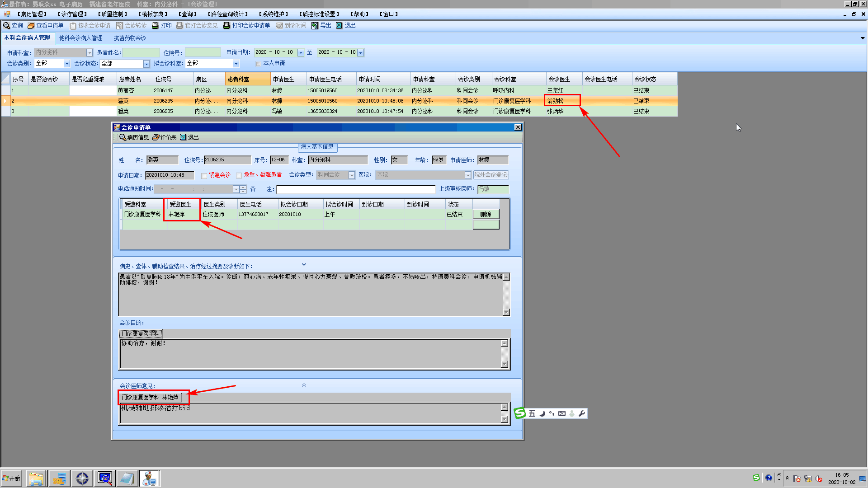This screenshot has width=868, height=488.
Task: Expand the 会诊类别 dropdown
Action: coord(67,64)
